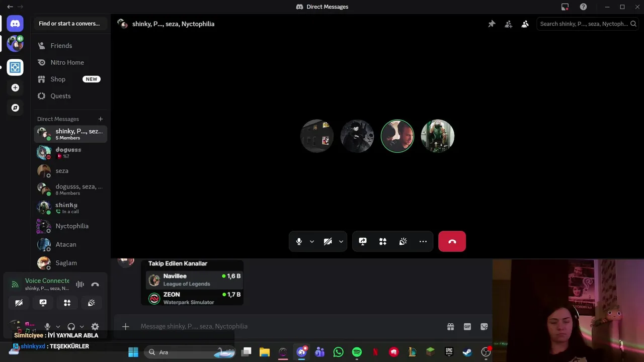Open Discover servers compass icon

tap(15, 108)
